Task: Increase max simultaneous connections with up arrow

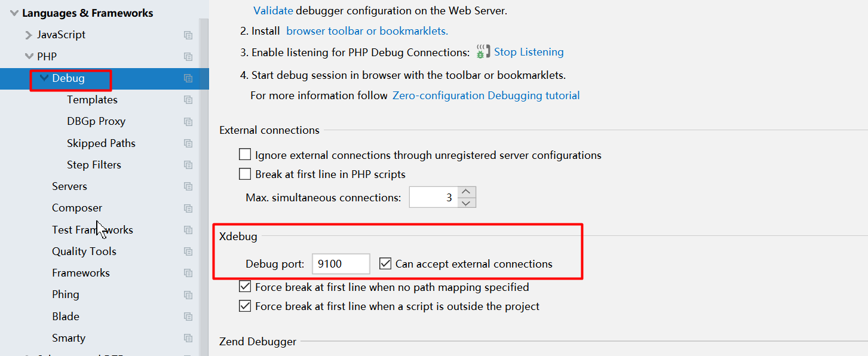Action: tap(467, 192)
